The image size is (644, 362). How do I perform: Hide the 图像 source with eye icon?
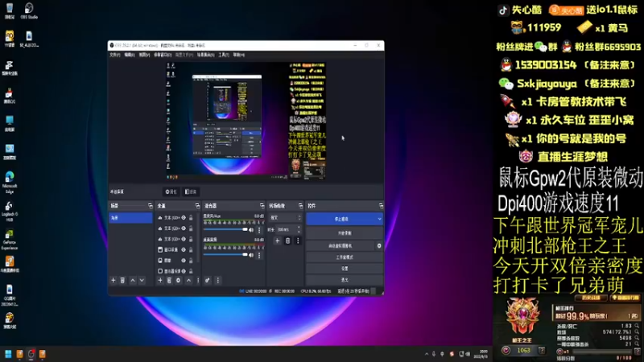coord(184,260)
